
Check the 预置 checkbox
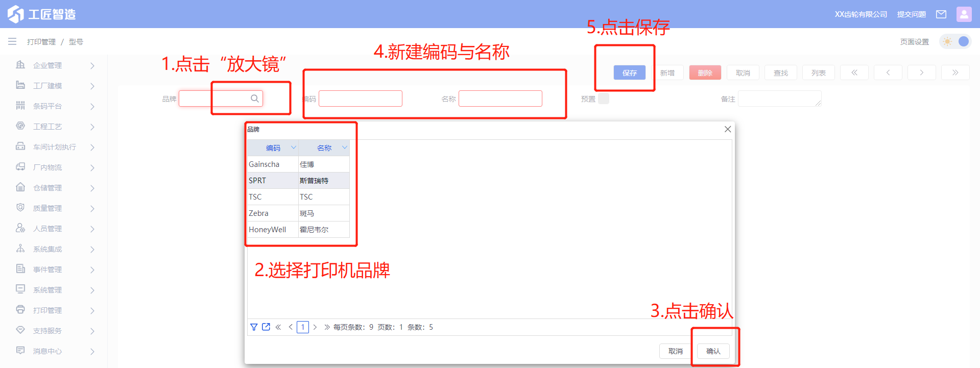(x=604, y=99)
